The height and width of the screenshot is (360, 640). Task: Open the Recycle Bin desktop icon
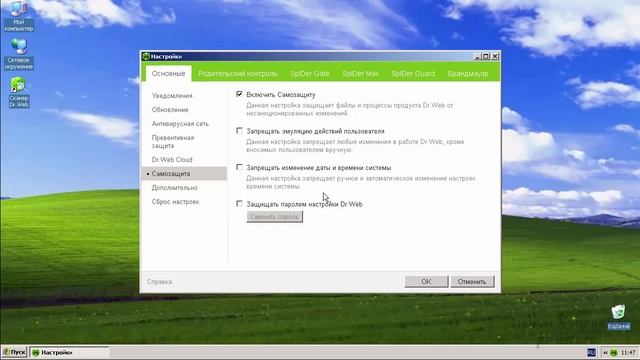pos(618,317)
